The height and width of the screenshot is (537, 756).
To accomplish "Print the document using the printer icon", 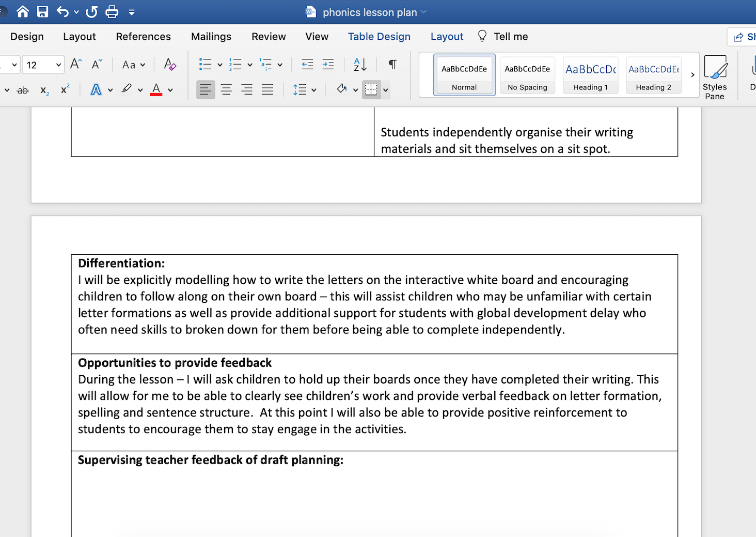I will point(112,11).
